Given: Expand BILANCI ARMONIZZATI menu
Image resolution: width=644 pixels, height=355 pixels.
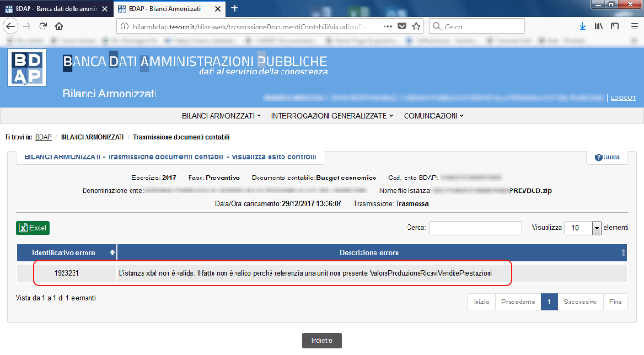Looking at the screenshot, I should point(221,116).
